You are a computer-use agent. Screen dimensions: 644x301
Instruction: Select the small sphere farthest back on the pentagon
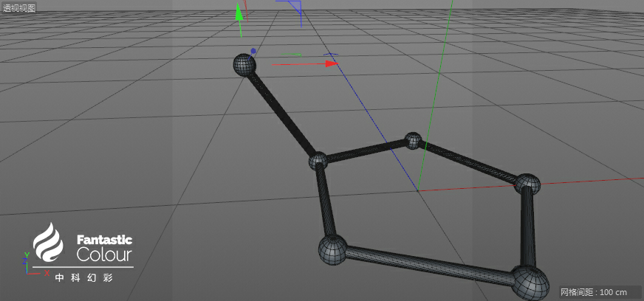413,141
